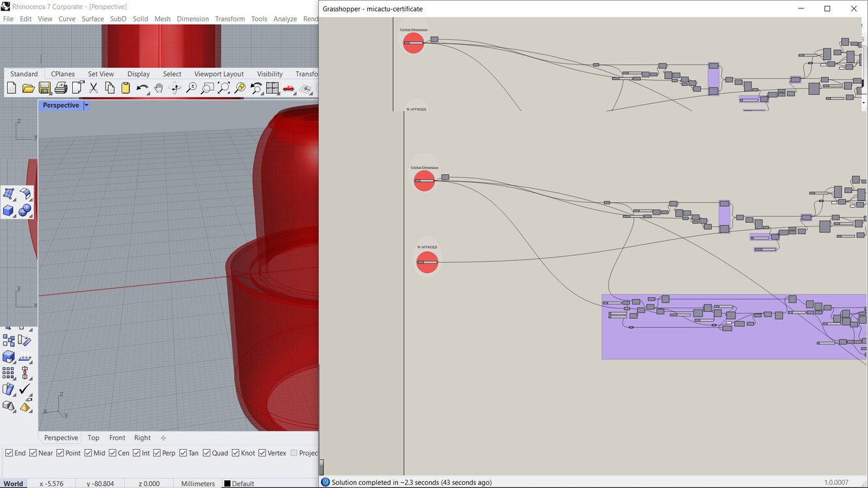Click the Undo arrow icon

tap(142, 88)
